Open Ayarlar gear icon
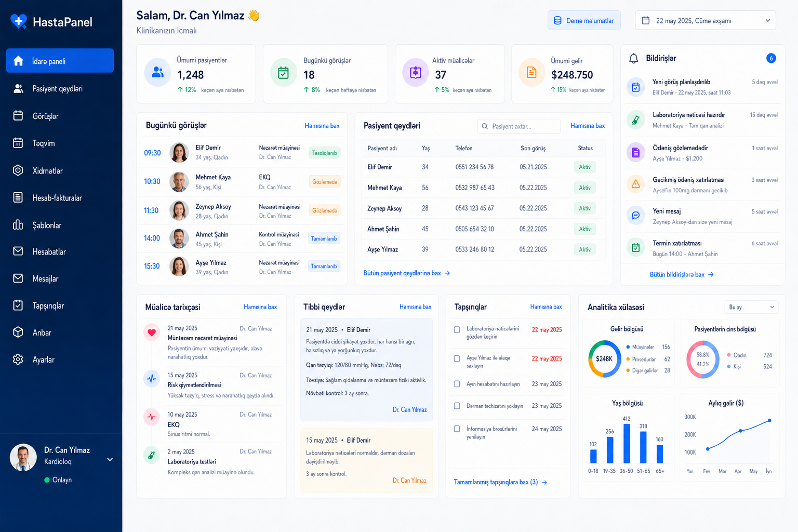This screenshot has height=532, width=798. (x=18, y=359)
